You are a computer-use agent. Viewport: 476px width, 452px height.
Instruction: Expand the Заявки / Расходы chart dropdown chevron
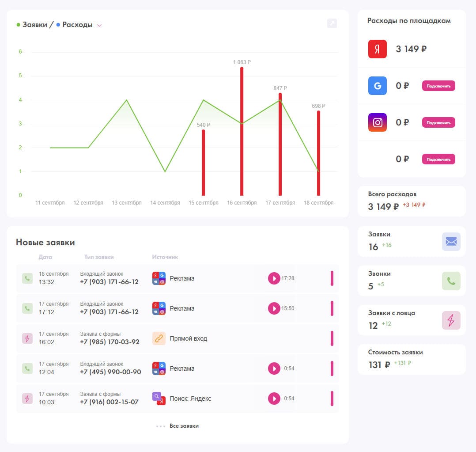coord(99,25)
